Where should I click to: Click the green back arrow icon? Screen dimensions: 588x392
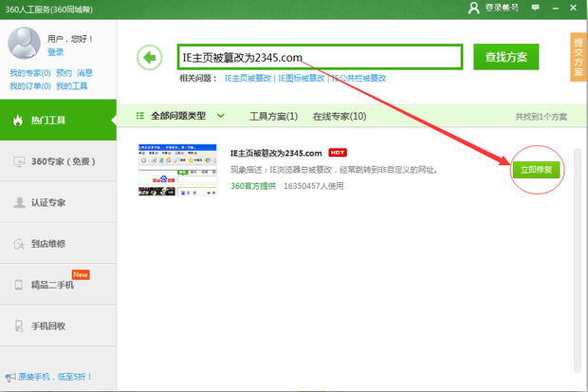tap(149, 57)
